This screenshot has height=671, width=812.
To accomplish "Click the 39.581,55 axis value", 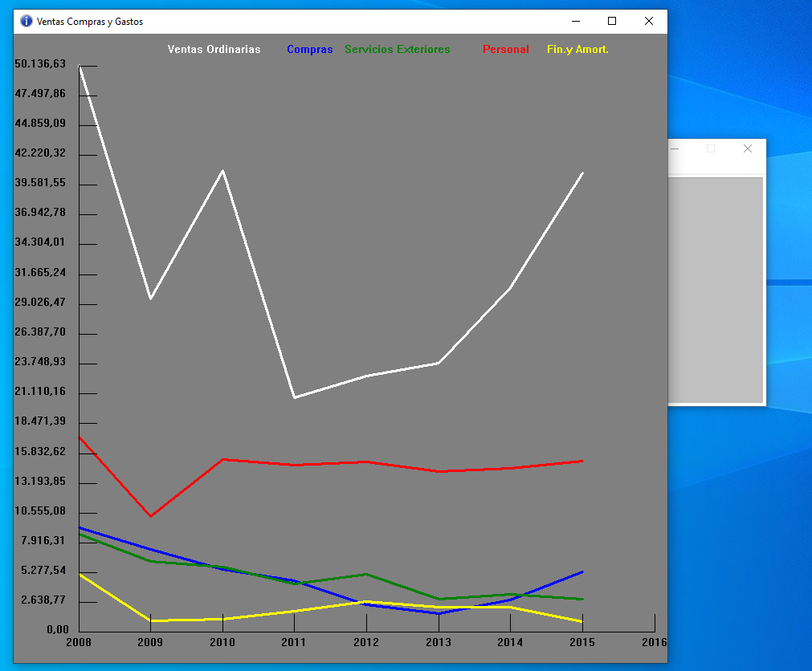I will point(40,183).
